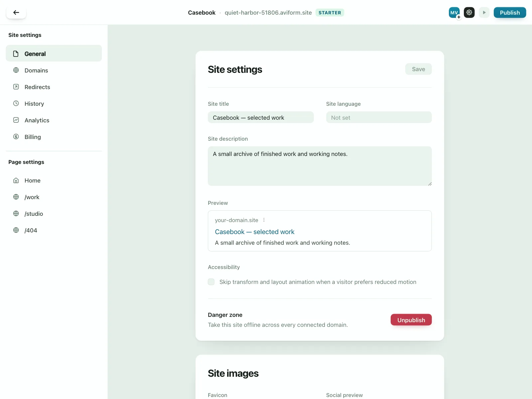Open the Analytics section

pos(54,120)
